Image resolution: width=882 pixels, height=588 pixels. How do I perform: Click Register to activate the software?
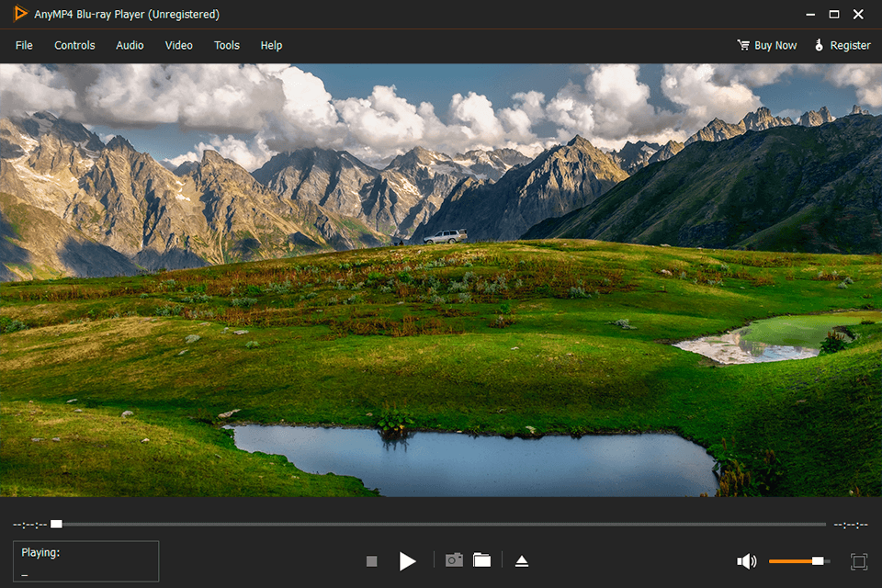click(x=849, y=44)
